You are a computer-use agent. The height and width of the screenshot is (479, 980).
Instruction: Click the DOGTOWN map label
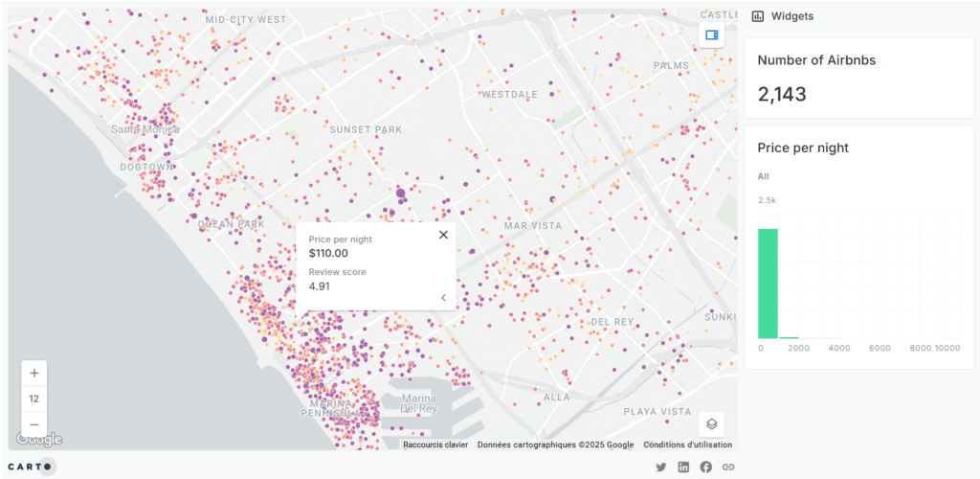coord(146,167)
